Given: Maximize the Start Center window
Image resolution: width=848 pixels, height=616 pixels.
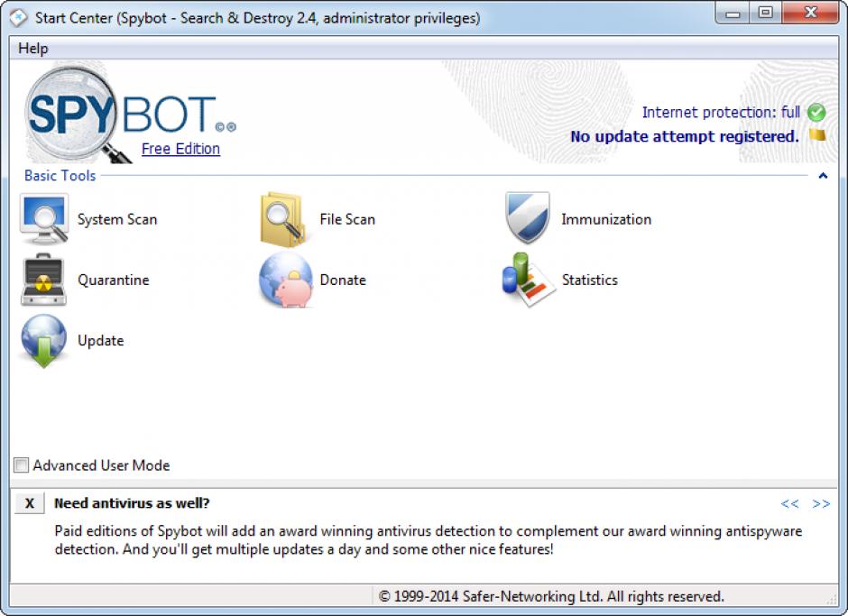Looking at the screenshot, I should point(765,14).
